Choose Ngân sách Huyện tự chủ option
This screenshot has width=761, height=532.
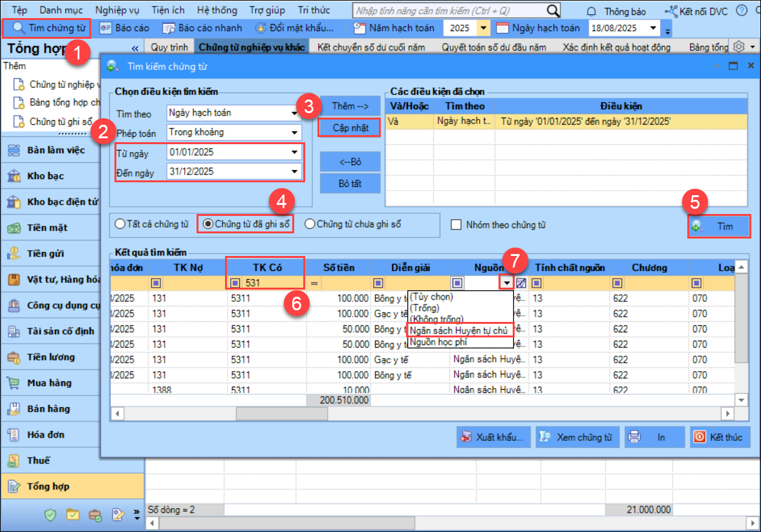click(x=460, y=330)
